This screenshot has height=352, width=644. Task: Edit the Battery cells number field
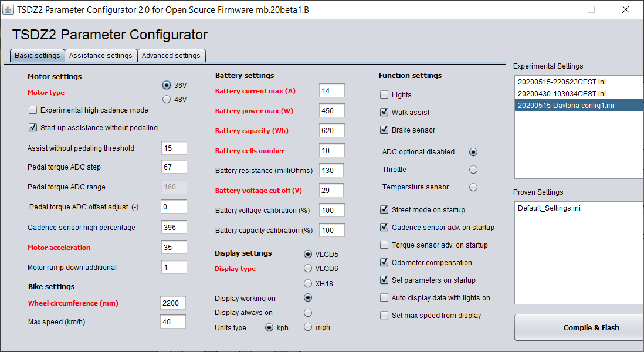point(332,150)
